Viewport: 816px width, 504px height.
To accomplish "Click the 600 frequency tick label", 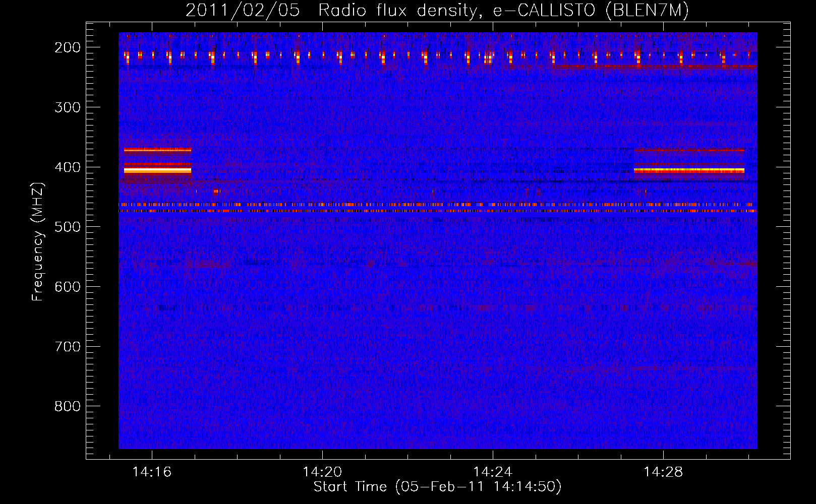I will click(x=68, y=287).
